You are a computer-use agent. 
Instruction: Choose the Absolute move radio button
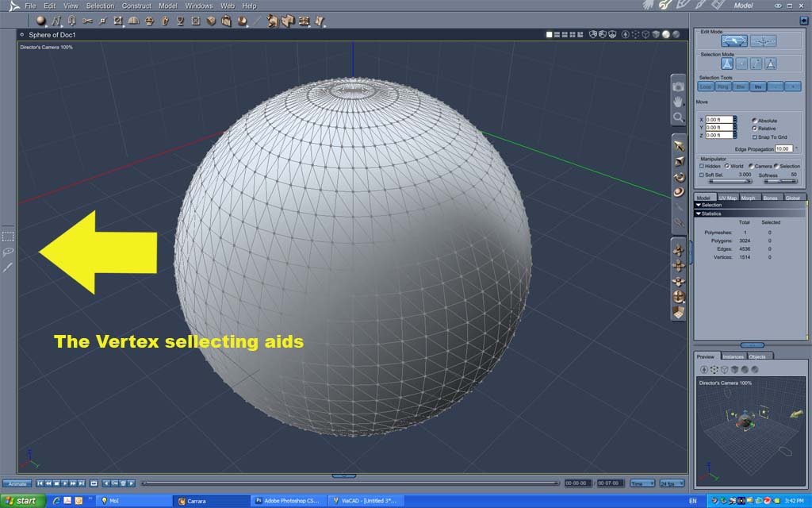click(x=755, y=121)
